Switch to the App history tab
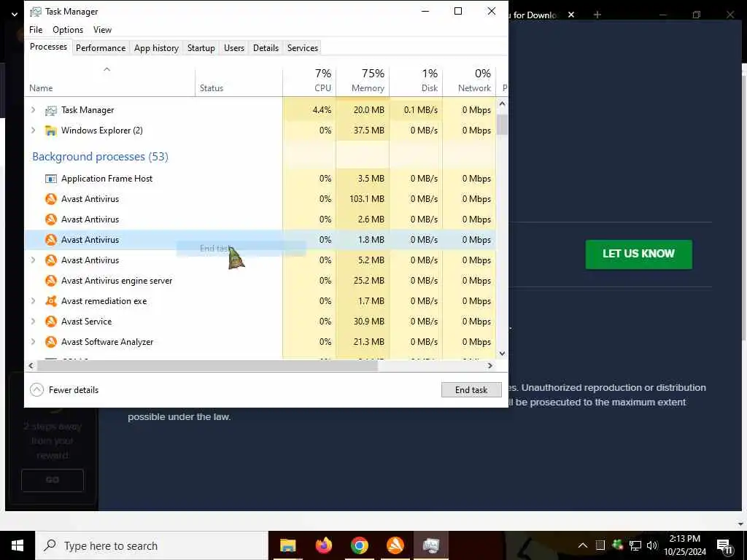Screen dimensions: 747x560 coord(156,47)
